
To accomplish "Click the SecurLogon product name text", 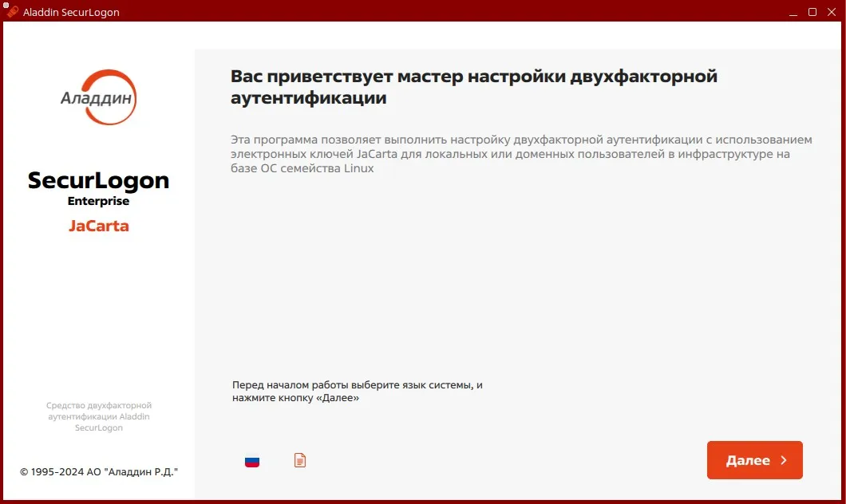I will [98, 180].
